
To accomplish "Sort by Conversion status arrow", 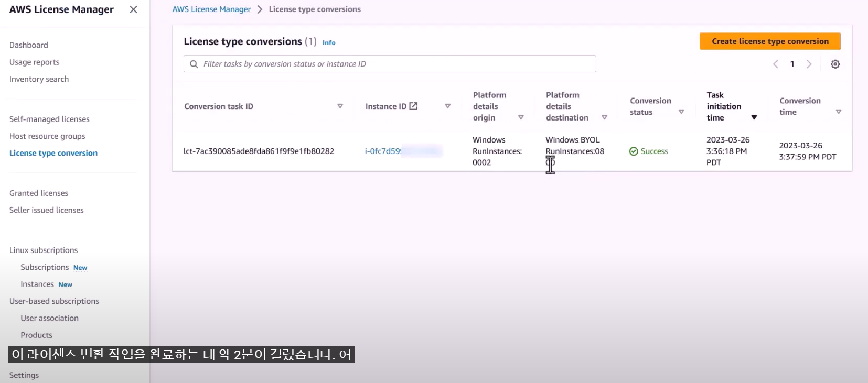I will point(681,112).
